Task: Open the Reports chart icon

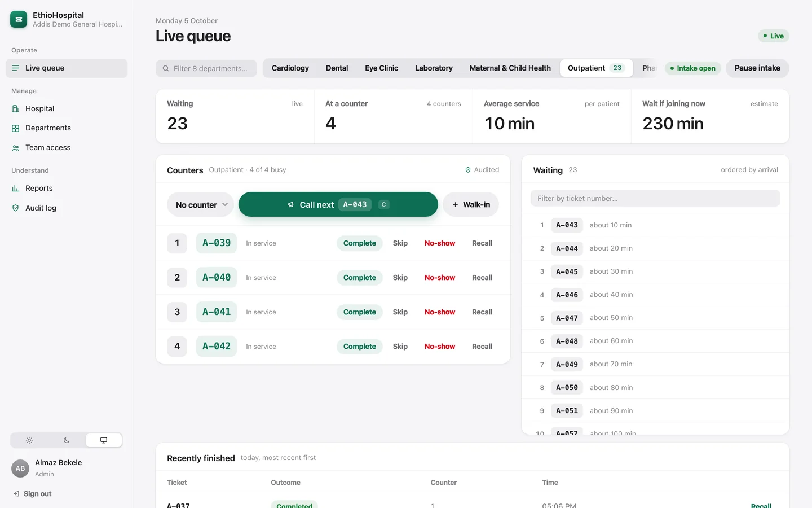Action: [x=16, y=189]
